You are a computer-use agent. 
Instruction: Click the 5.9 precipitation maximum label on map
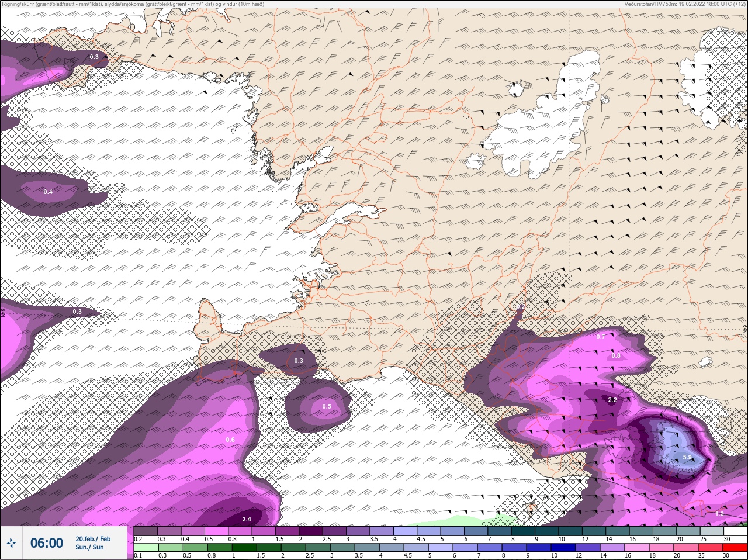tap(687, 457)
